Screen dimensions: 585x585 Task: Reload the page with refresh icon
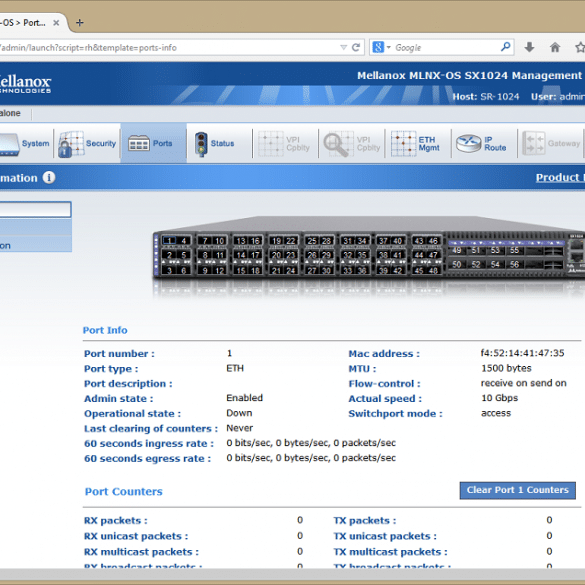[356, 47]
